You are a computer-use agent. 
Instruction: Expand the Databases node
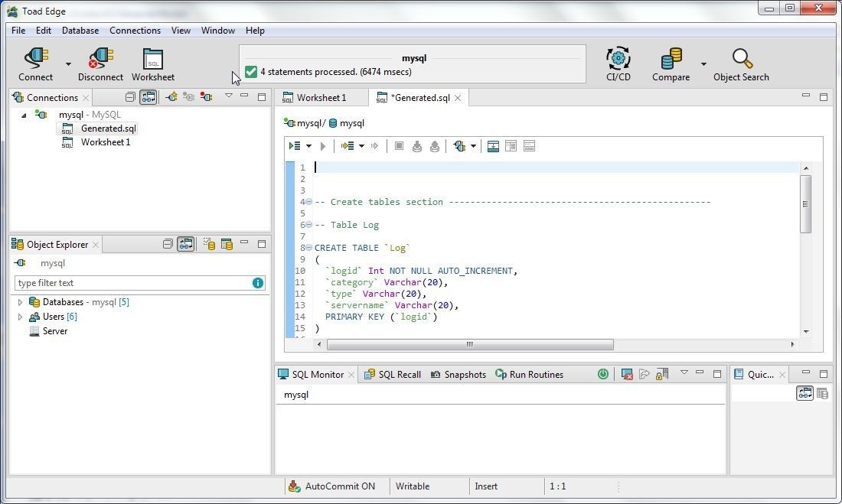(x=21, y=302)
